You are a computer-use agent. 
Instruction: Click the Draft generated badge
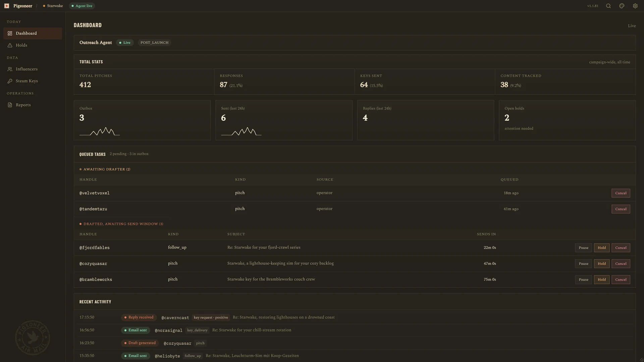click(x=140, y=343)
